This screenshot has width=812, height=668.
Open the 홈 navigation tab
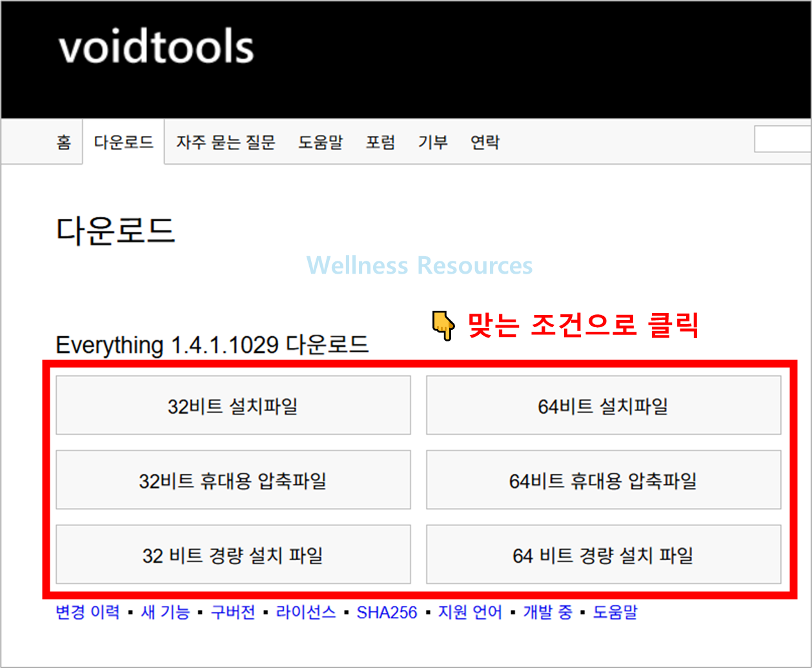pyautogui.click(x=63, y=142)
